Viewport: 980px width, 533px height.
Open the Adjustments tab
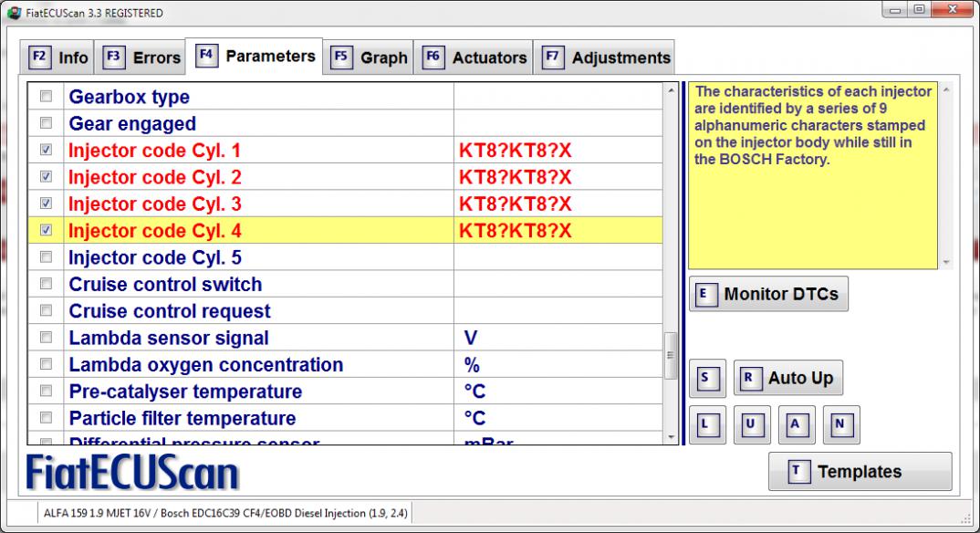(604, 57)
